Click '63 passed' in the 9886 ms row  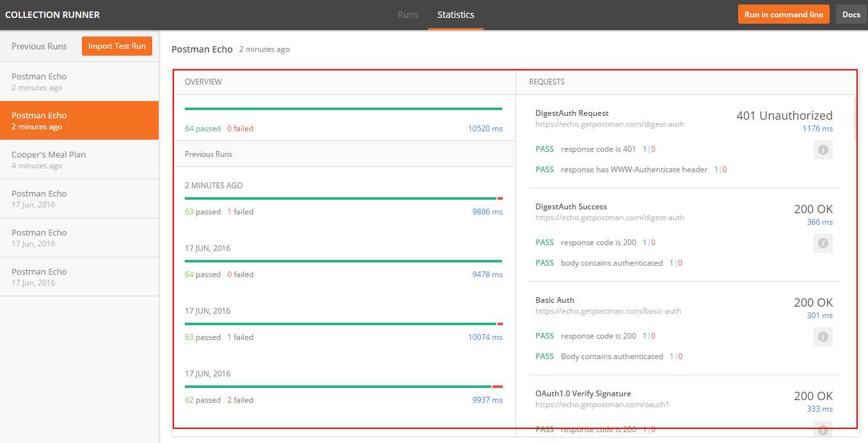[x=203, y=212]
